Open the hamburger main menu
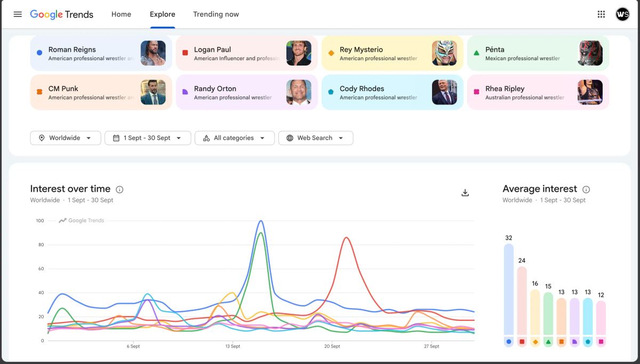Image resolution: width=640 pixels, height=364 pixels. (x=18, y=14)
